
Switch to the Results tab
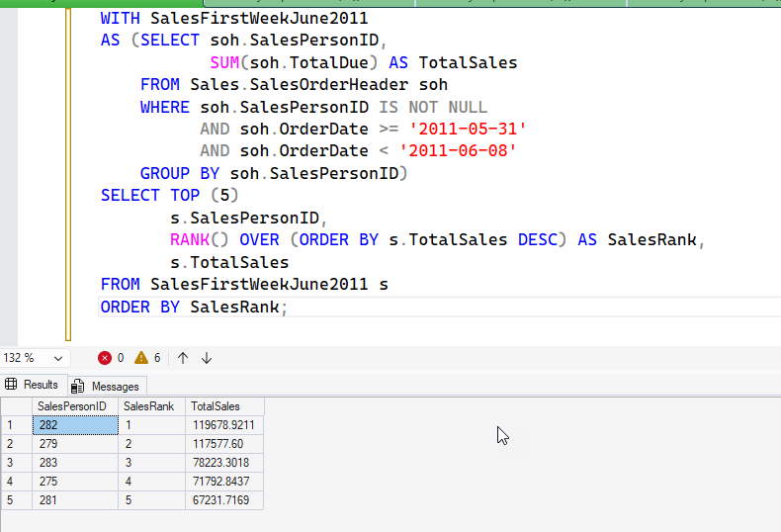click(x=33, y=385)
